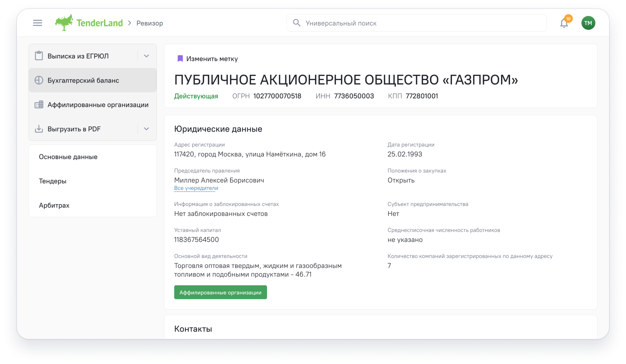Click the Бухгалтерский баланс pie icon
Viewport: 626px width, 364px height.
[x=39, y=80]
